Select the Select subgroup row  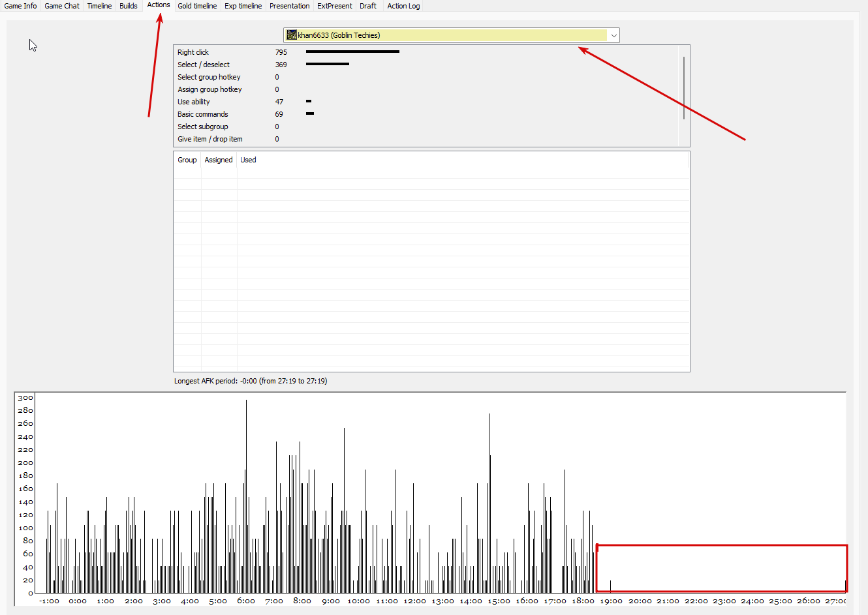[426, 127]
